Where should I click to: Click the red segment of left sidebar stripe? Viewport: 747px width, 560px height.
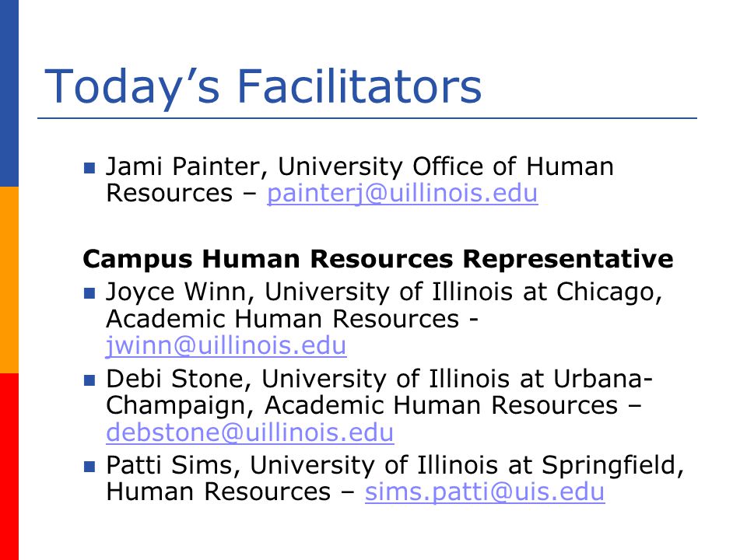[x=9, y=467]
